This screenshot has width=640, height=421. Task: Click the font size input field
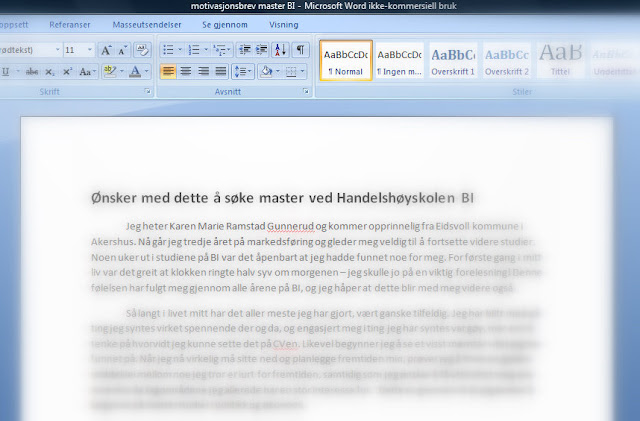tap(75, 50)
